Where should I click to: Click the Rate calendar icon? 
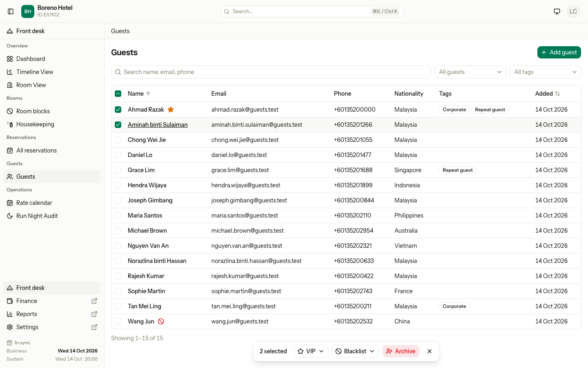[x=10, y=203]
